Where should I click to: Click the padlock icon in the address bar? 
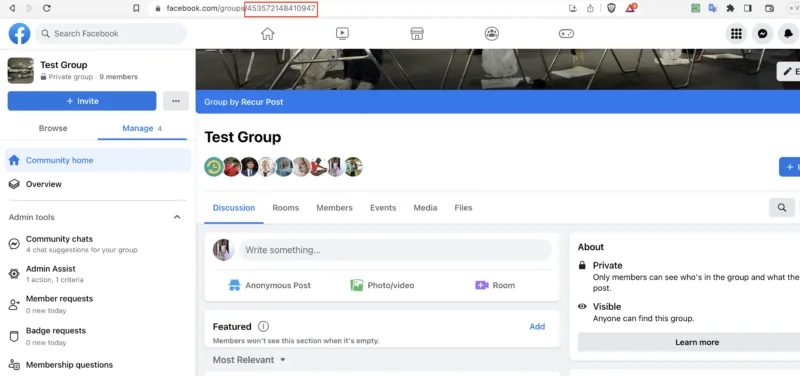[158, 8]
